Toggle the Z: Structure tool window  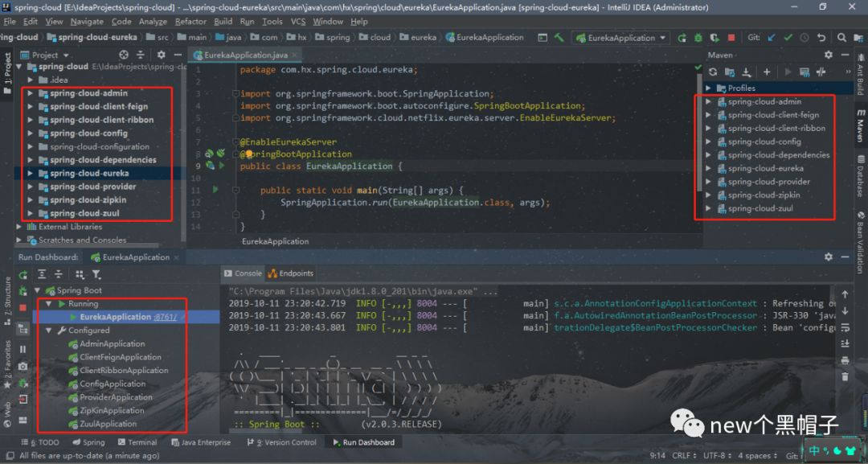pyautogui.click(x=7, y=300)
